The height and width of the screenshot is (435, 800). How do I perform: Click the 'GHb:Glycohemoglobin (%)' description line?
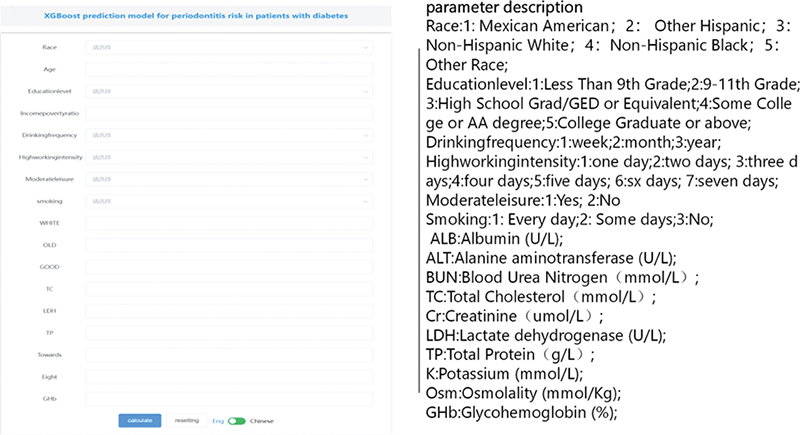point(521,413)
